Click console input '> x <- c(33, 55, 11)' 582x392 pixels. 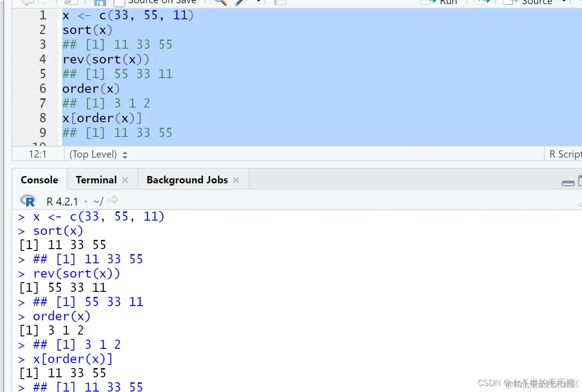tap(91, 216)
